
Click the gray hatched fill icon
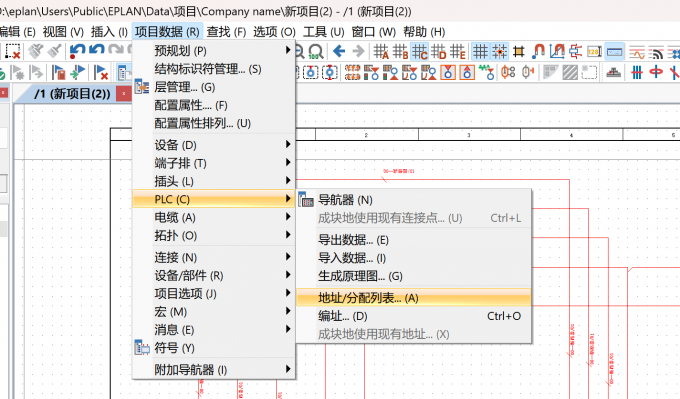(x=570, y=72)
